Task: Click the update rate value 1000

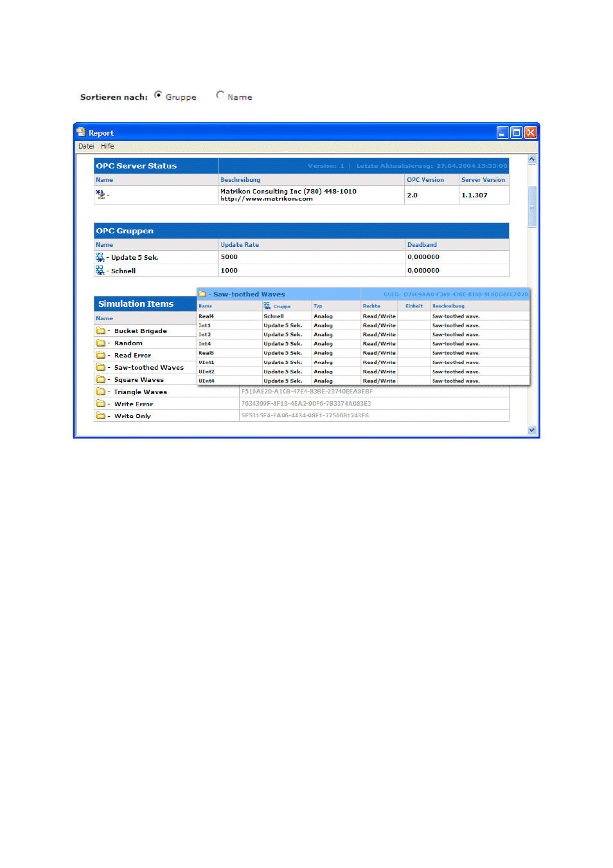Action: click(229, 271)
